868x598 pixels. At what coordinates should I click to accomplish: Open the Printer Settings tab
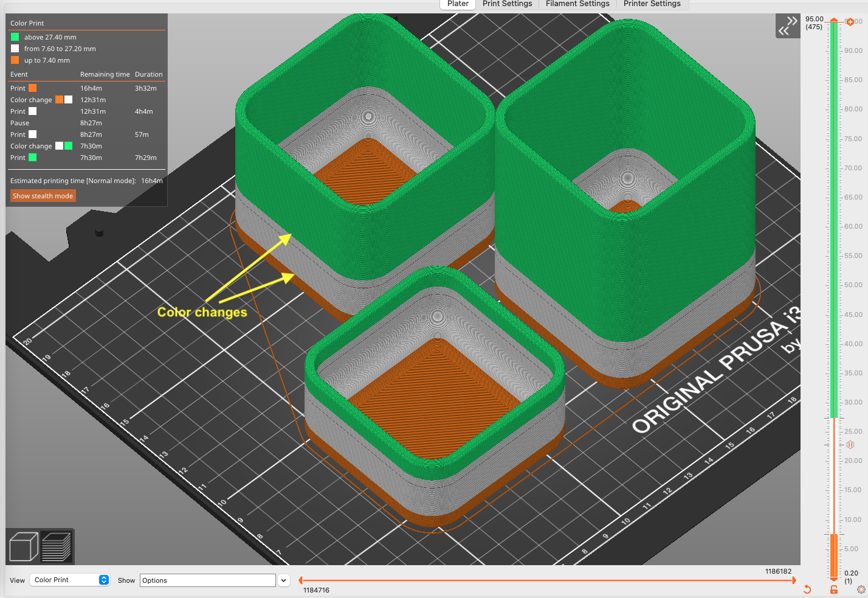coord(652,4)
